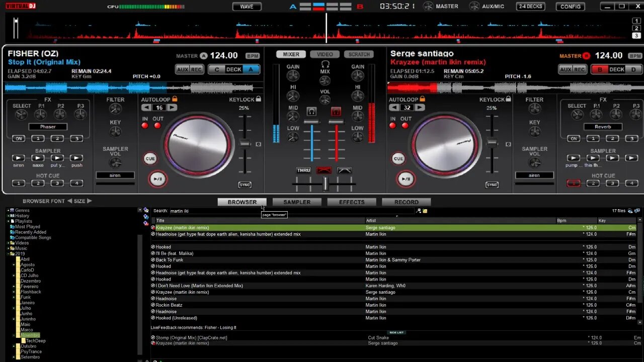644x362 pixels.
Task: Open the RECORD tab
Action: [407, 202]
